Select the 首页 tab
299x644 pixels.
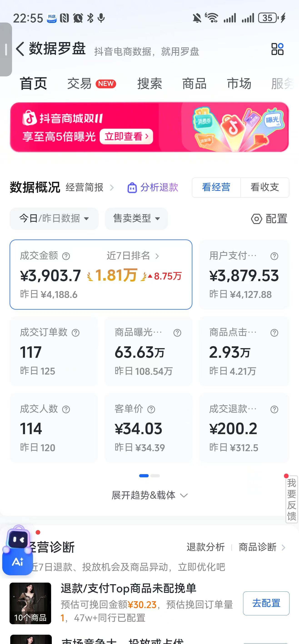(x=33, y=83)
